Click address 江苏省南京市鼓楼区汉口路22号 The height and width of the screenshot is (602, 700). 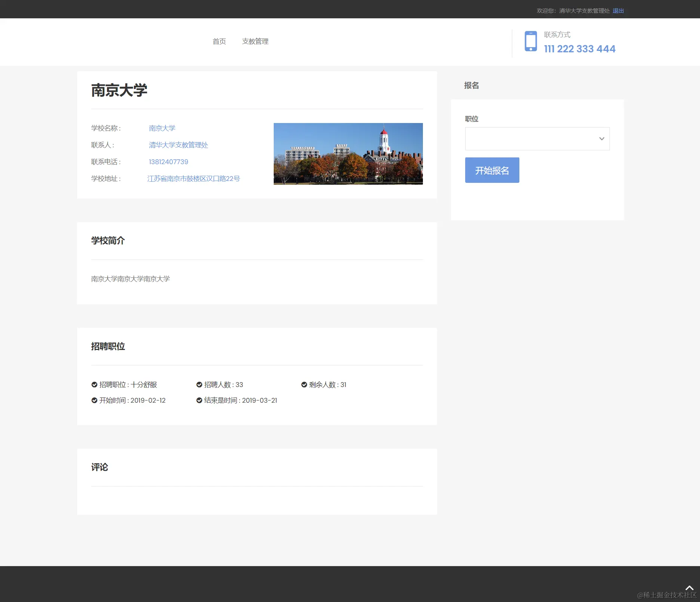(193, 178)
